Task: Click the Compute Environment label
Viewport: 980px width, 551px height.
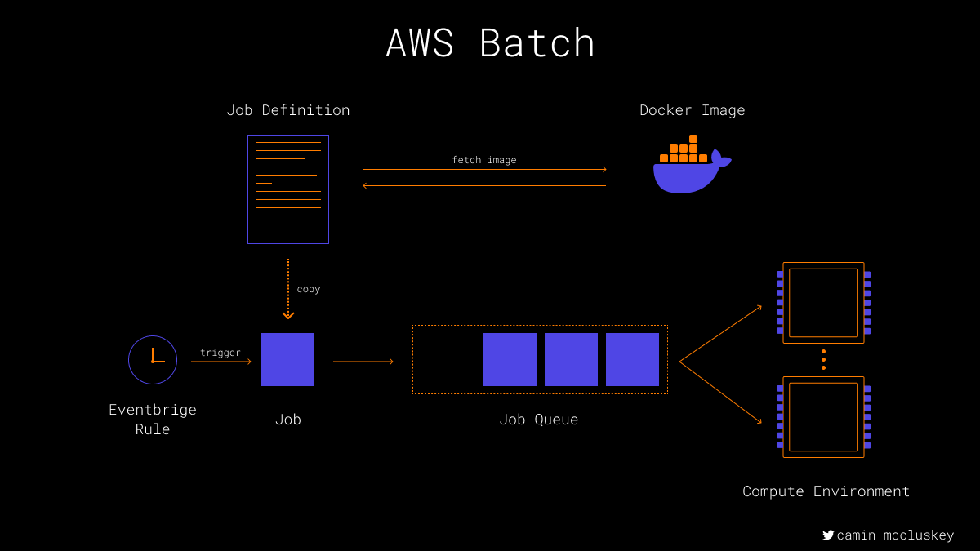Action: click(826, 491)
